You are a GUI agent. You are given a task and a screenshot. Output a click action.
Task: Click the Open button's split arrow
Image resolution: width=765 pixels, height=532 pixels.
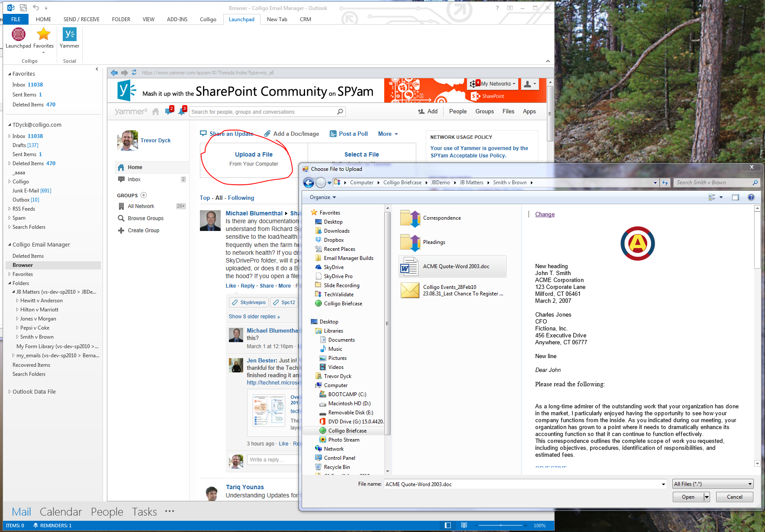707,497
